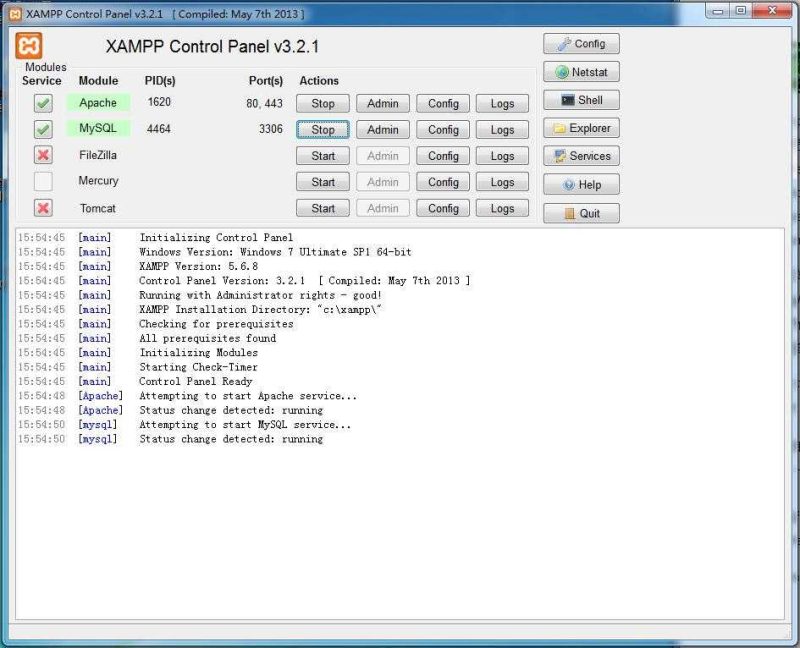This screenshot has height=648, width=800.
Task: Open Services with the services icon button
Action: 581,156
